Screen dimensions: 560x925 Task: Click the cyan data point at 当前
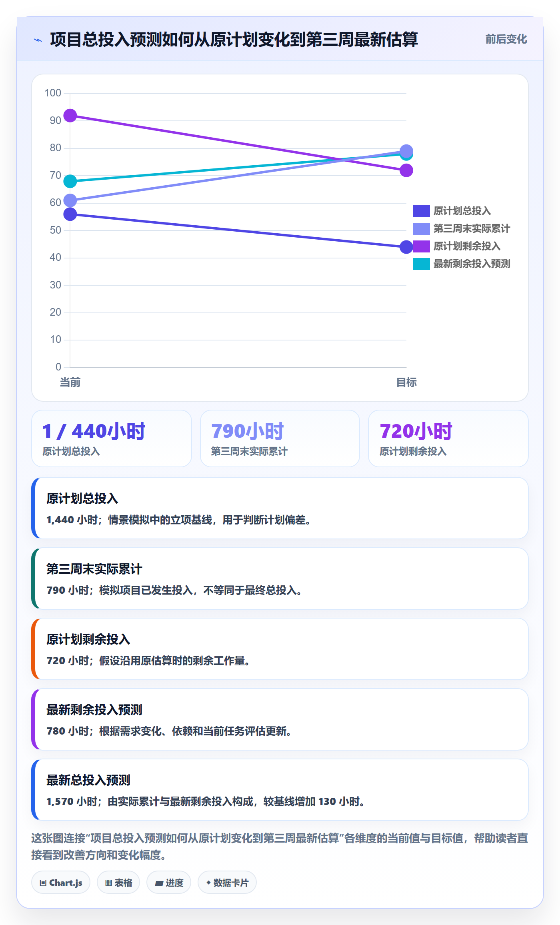click(70, 181)
